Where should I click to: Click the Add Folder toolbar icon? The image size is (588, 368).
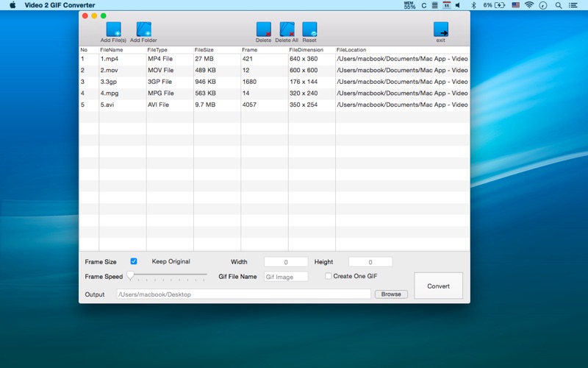point(143,29)
